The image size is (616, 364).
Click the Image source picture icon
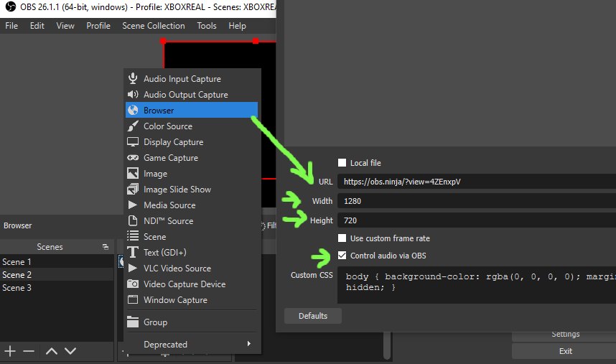click(133, 173)
